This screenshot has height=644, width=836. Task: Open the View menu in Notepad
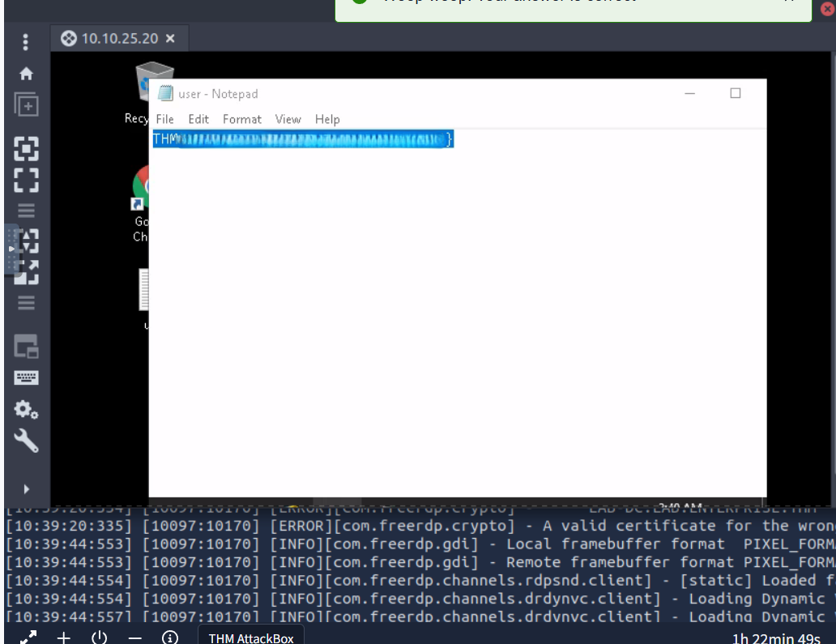[288, 119]
